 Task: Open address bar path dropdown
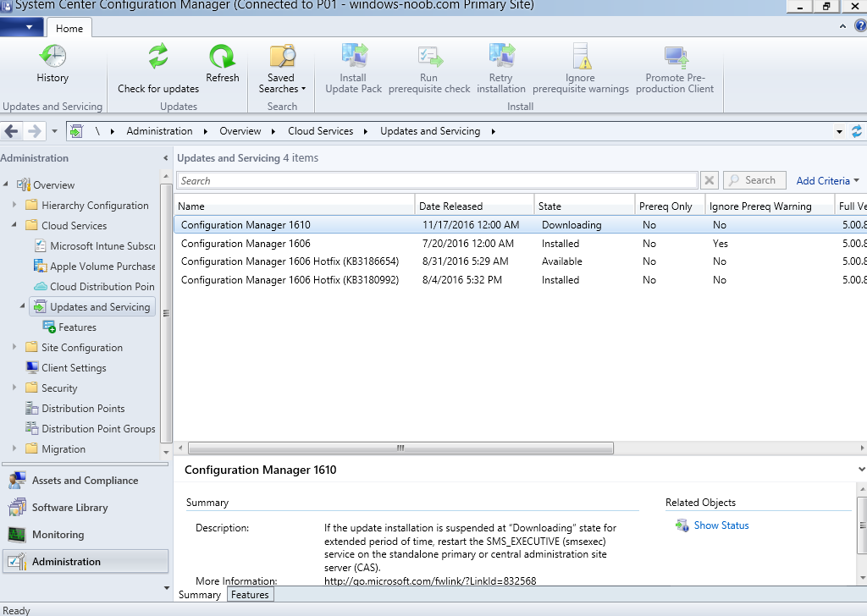click(x=839, y=131)
